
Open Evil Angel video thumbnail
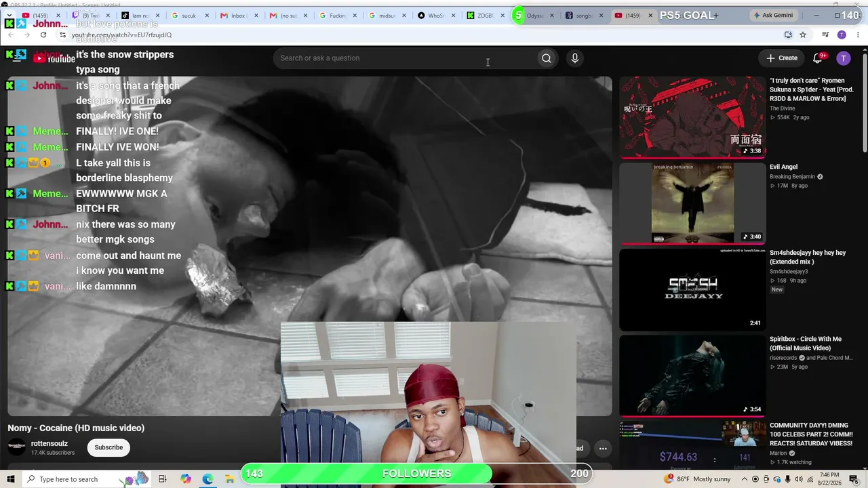click(x=692, y=203)
